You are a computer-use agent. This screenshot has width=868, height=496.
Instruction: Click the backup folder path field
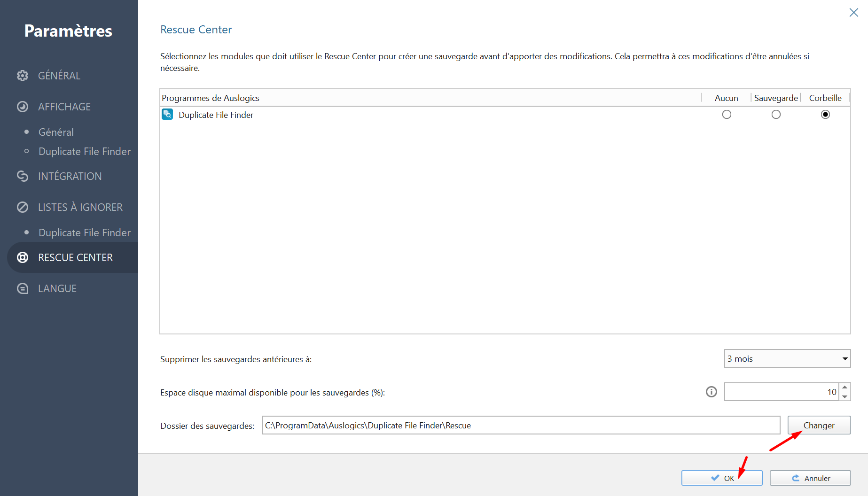tap(521, 425)
